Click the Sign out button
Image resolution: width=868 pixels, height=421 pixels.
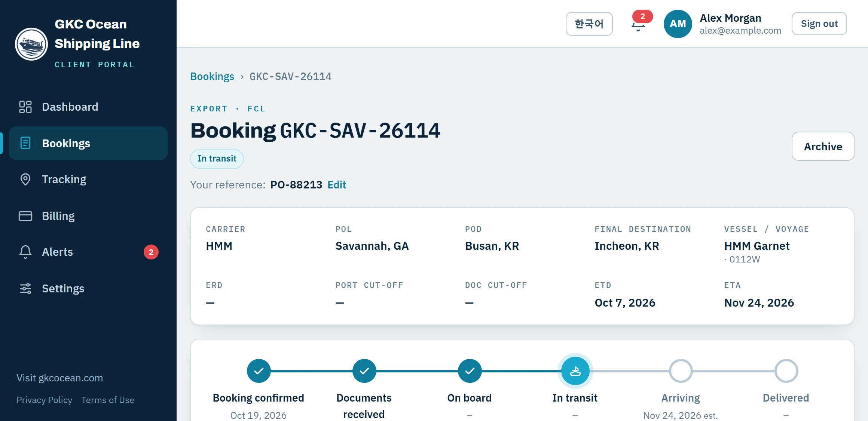(x=819, y=24)
